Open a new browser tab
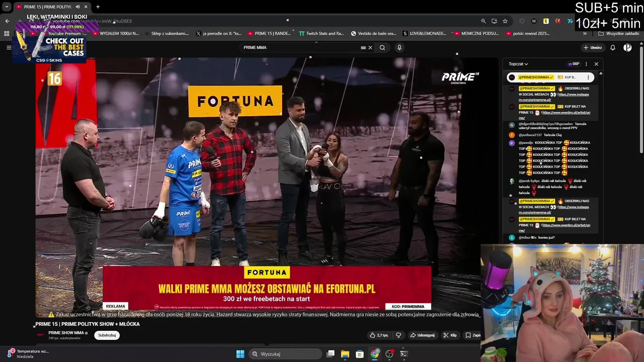The height and width of the screenshot is (362, 644). [x=98, y=7]
